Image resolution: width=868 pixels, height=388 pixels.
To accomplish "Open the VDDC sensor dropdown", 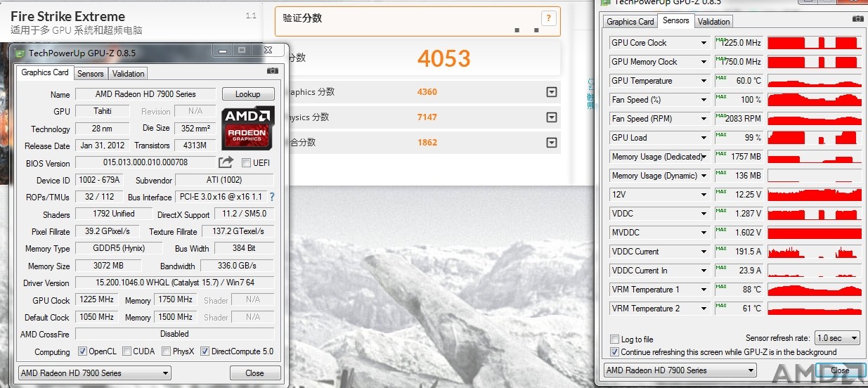I will [704, 214].
